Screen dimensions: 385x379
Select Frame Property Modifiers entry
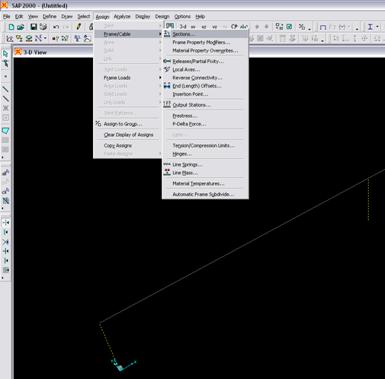point(205,42)
